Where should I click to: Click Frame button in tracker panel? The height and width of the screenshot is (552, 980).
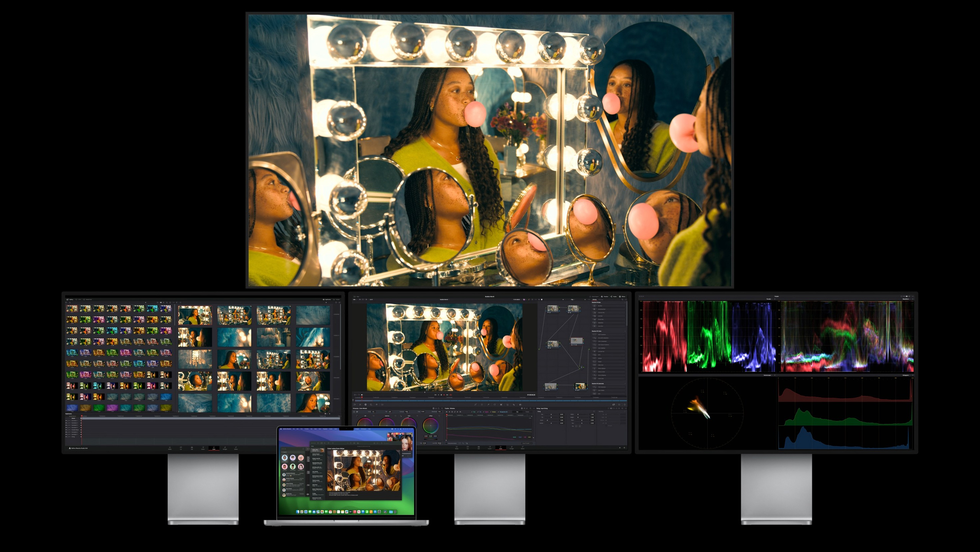pos(527,412)
